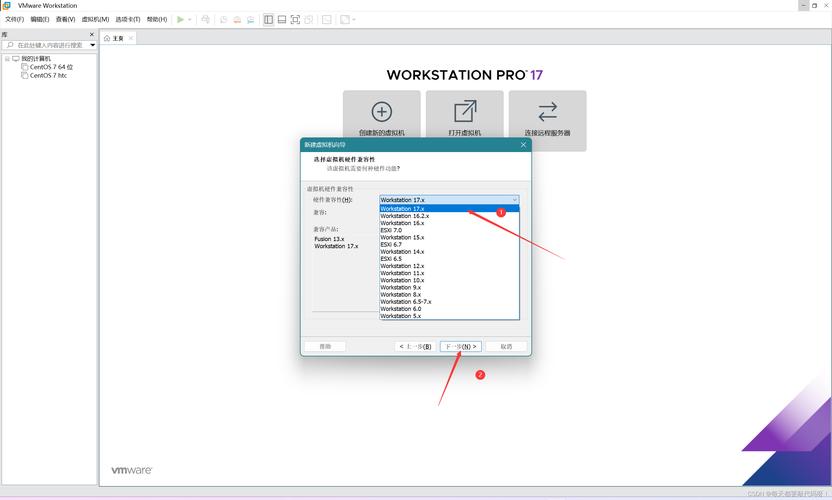Viewport: 832px width, 500px height.
Task: Close the new virtual machine wizard dialog
Action: coord(523,144)
